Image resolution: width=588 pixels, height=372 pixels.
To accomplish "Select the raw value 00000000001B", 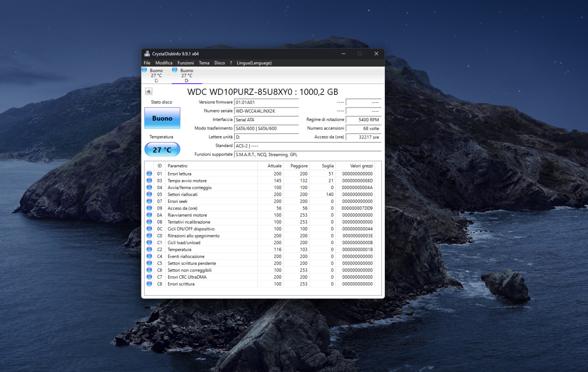I will tap(357, 250).
